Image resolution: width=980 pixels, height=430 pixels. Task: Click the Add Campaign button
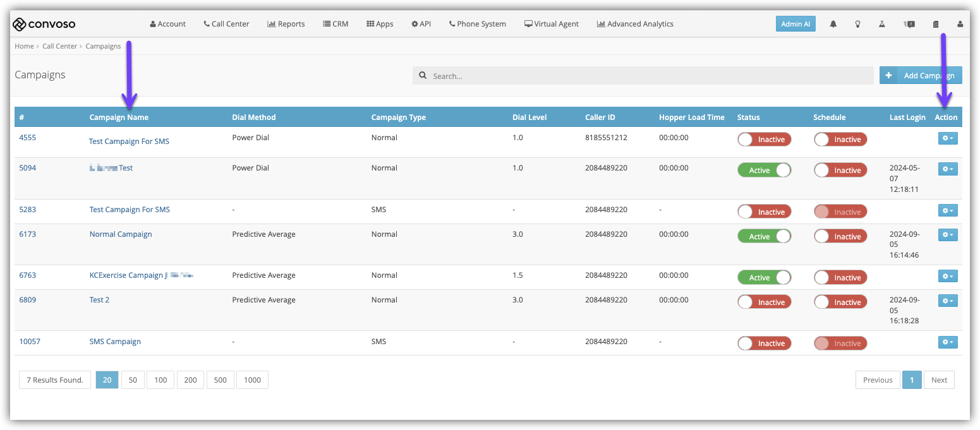click(921, 75)
